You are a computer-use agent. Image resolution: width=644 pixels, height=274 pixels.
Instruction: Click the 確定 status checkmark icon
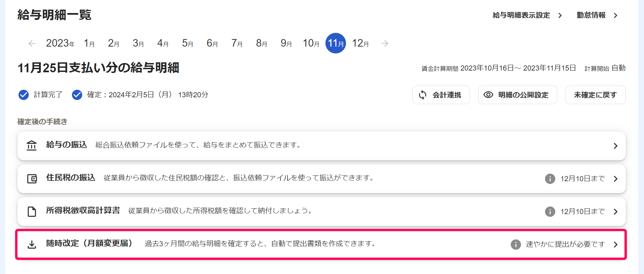pos(77,95)
